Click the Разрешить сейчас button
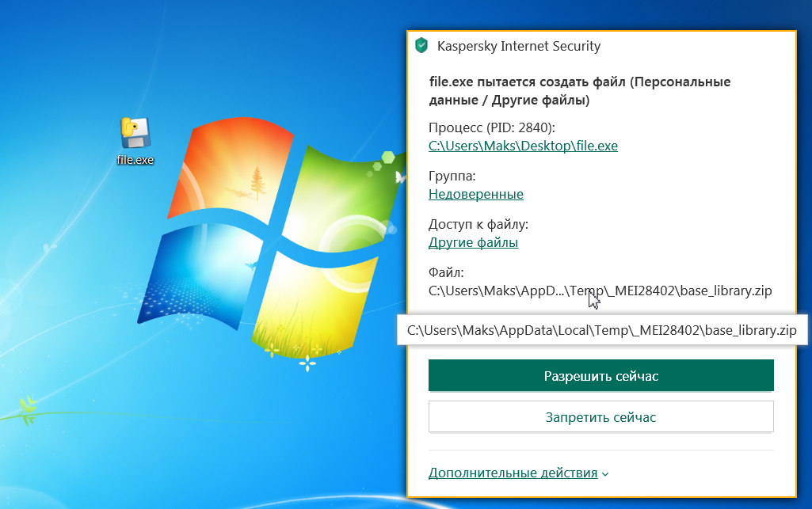This screenshot has width=812, height=509. click(600, 375)
